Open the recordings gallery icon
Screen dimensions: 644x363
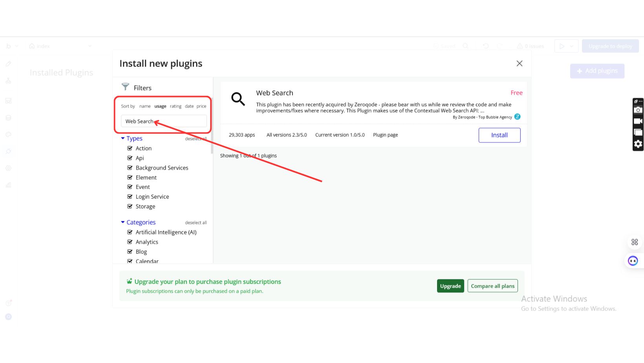[638, 132]
